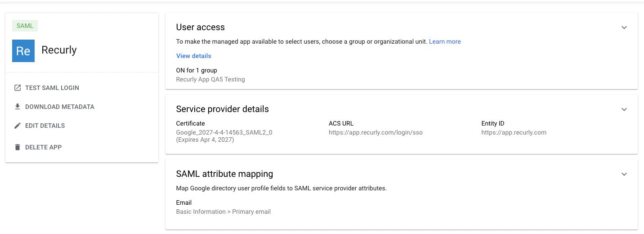
Task: Open the View details link
Action: coord(193,56)
